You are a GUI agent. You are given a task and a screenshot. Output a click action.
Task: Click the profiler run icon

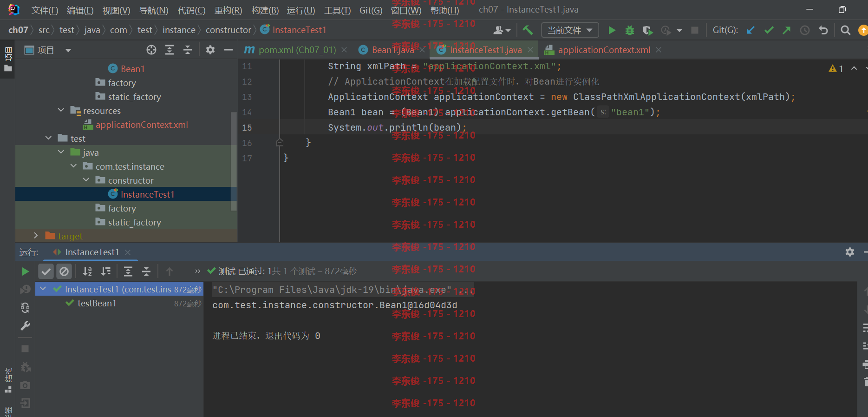(666, 30)
